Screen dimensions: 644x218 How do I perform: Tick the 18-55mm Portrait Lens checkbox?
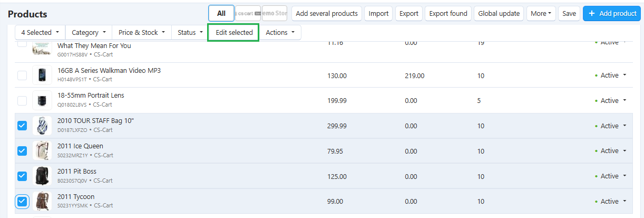tap(22, 100)
